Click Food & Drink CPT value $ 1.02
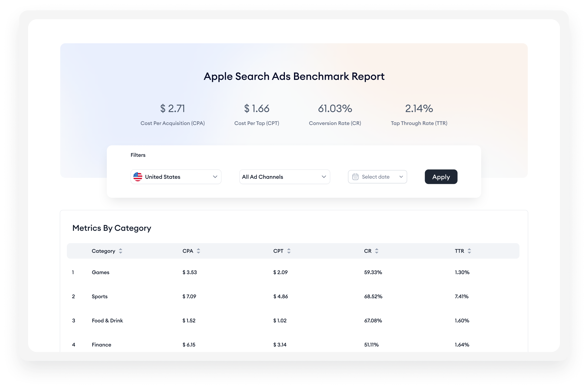 tap(280, 320)
